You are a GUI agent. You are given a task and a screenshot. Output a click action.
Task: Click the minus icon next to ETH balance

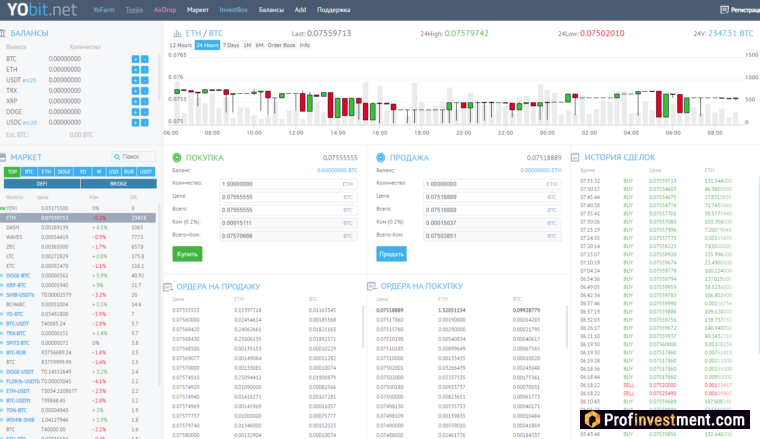coord(144,69)
